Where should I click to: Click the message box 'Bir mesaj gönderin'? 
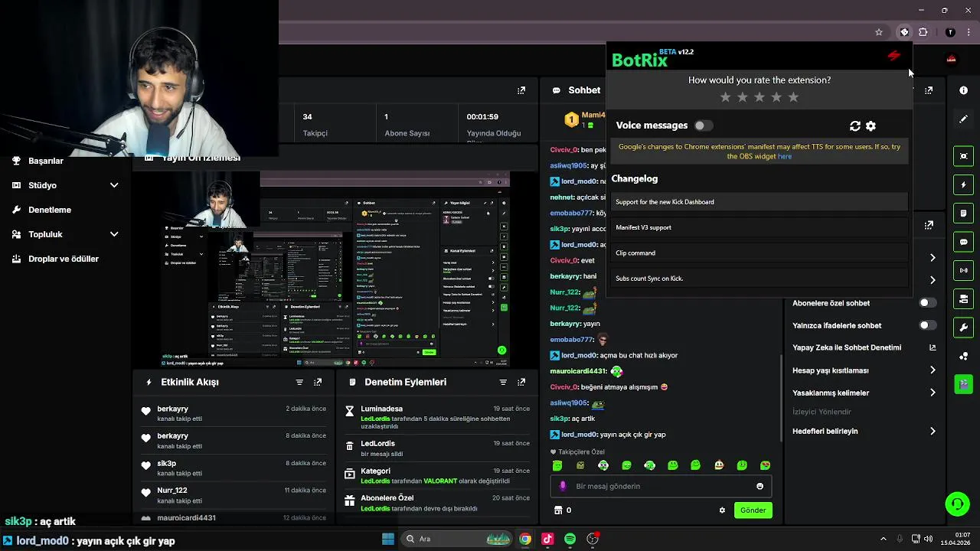pyautogui.click(x=661, y=486)
